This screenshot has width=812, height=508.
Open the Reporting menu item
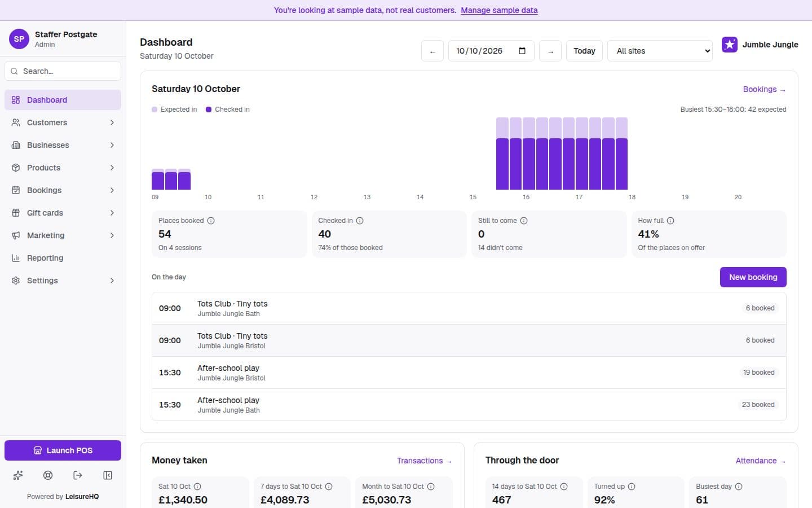[x=63, y=258]
